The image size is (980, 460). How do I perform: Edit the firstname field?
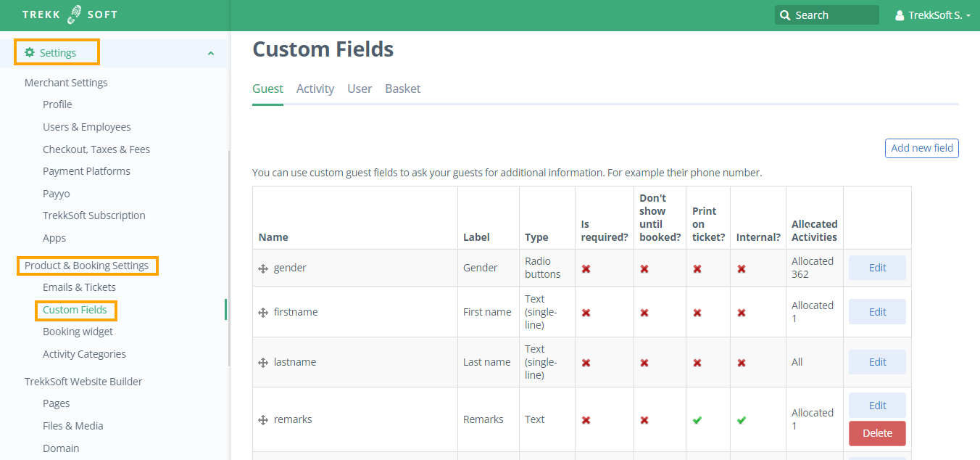(878, 312)
